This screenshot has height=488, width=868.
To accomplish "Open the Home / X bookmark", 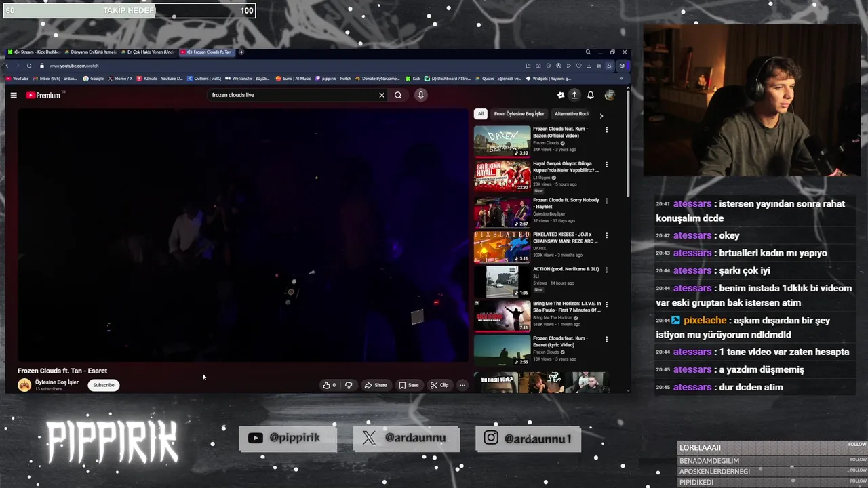I will [x=120, y=79].
